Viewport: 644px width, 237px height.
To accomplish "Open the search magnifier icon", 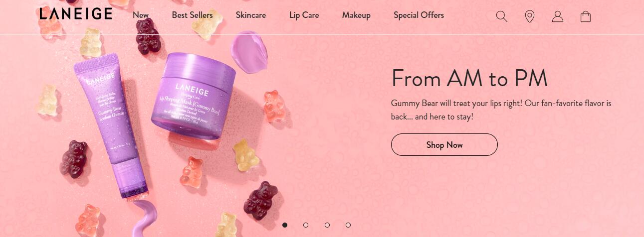I will click(x=501, y=16).
